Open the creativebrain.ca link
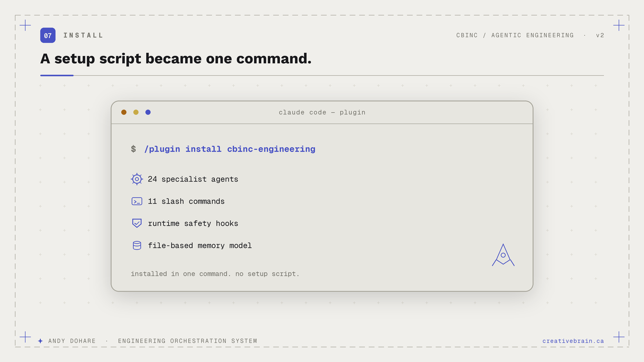This screenshot has width=644, height=362. 573,341
